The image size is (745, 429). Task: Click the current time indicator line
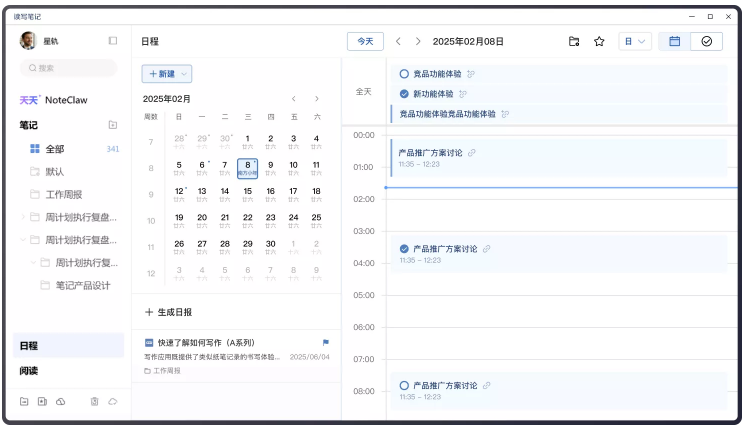pos(561,188)
